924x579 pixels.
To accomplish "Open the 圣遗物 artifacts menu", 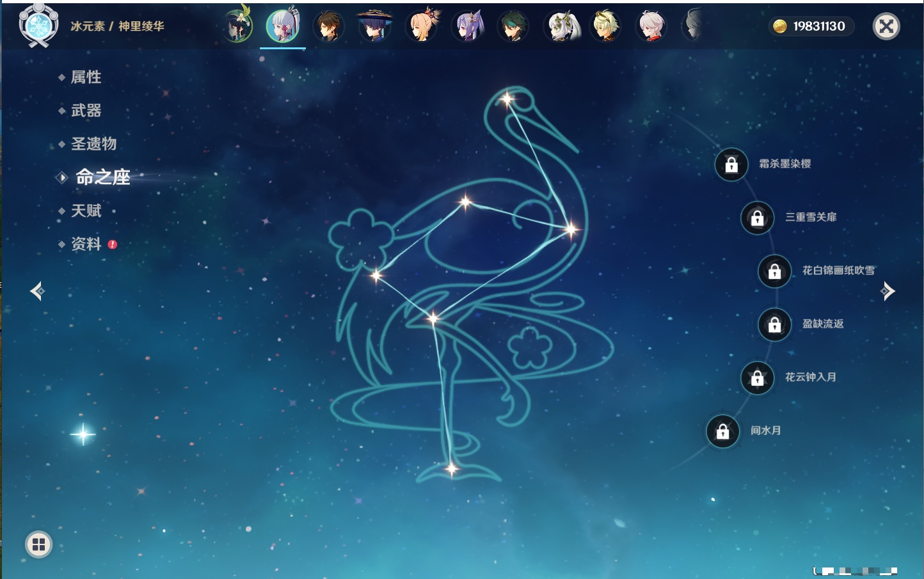I will (x=94, y=144).
